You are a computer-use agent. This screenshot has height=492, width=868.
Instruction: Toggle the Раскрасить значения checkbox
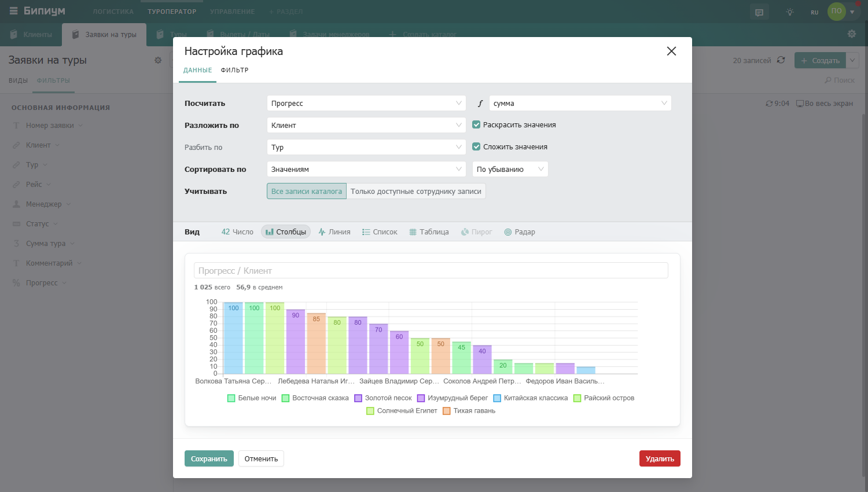[x=476, y=124]
